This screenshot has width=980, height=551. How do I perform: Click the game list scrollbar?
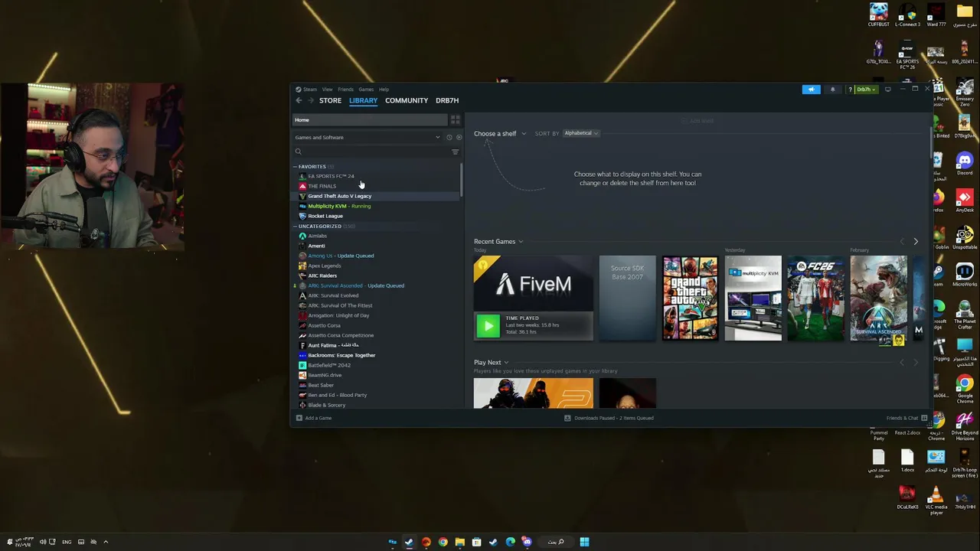tap(461, 180)
